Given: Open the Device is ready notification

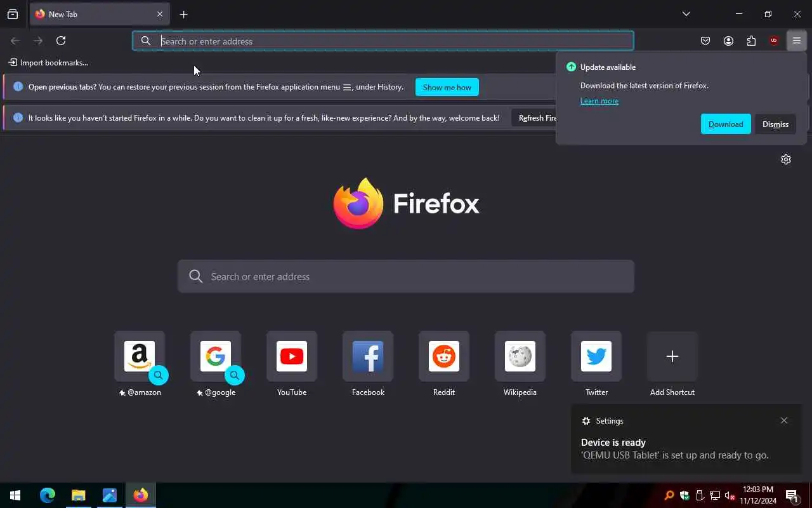Looking at the screenshot, I should pyautogui.click(x=686, y=439).
